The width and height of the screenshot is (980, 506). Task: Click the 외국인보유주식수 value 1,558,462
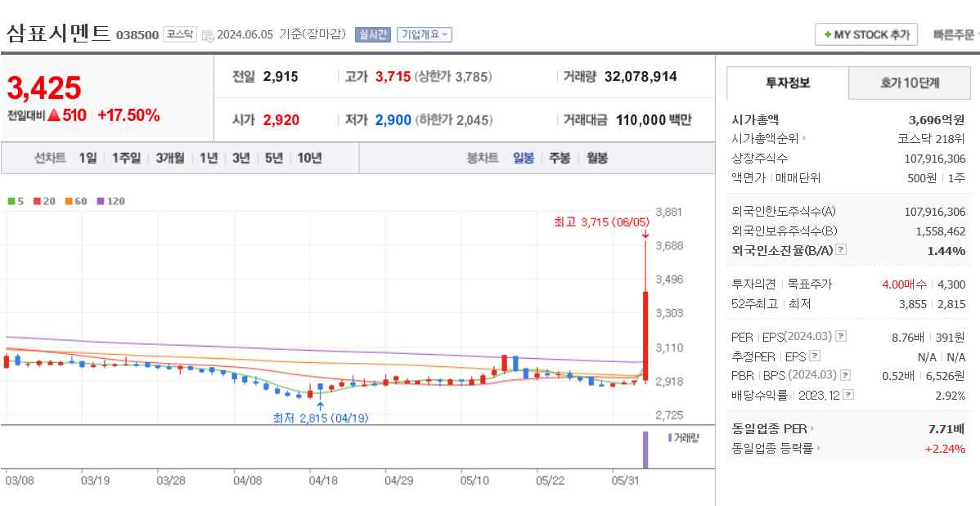tap(941, 231)
